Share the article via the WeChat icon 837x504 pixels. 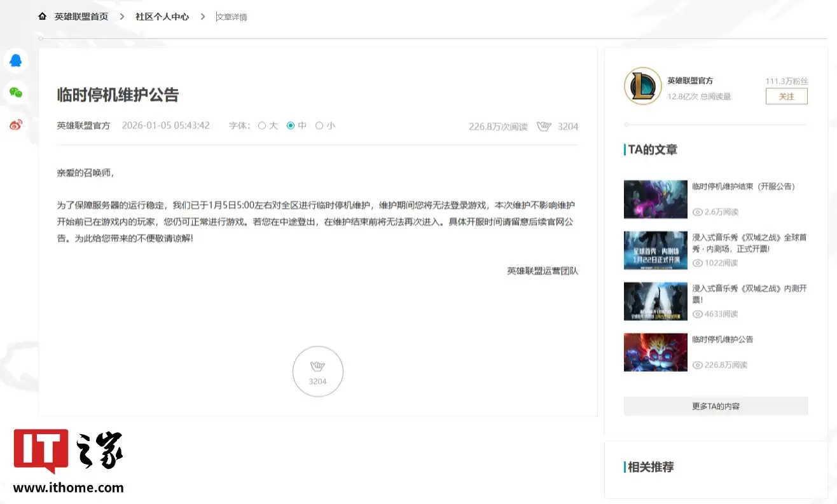15,92
